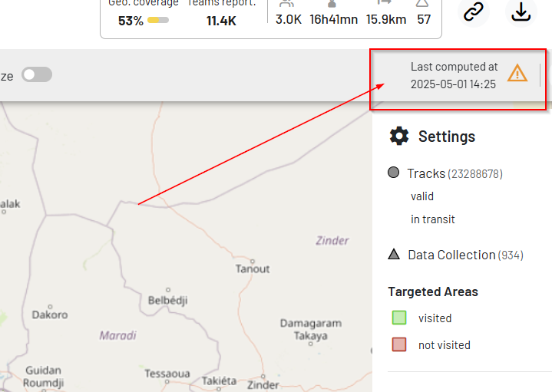Toggle in transit tracks visibility
This screenshot has width=552, height=392.
(x=432, y=219)
